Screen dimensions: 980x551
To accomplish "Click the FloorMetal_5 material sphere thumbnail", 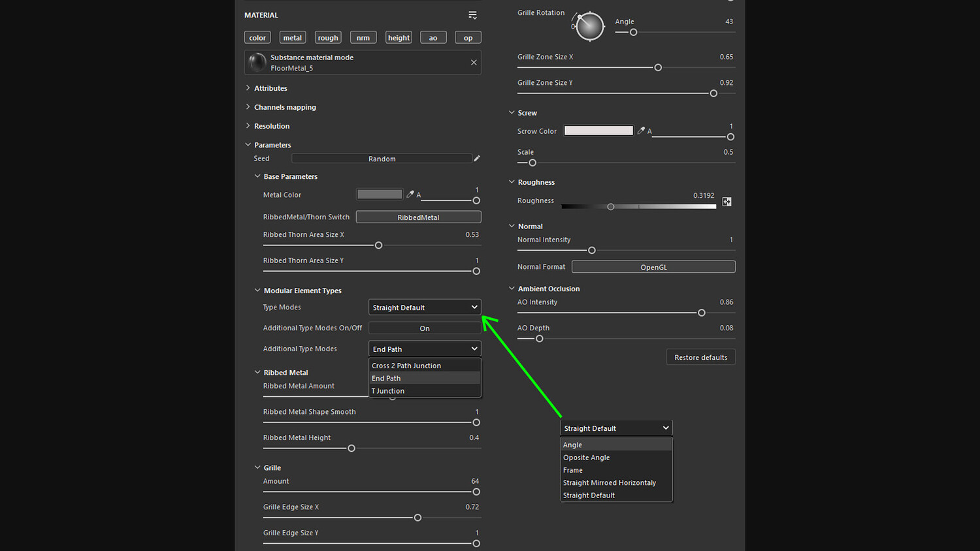I will click(257, 63).
